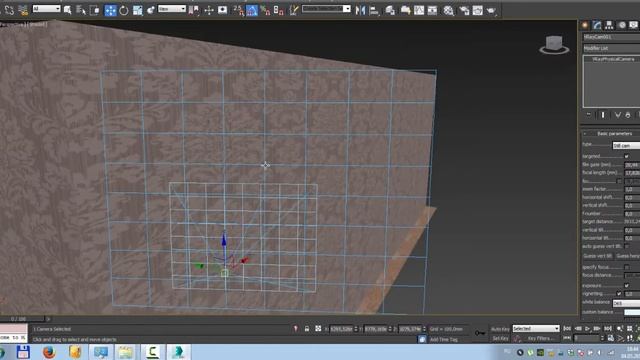Open the Rendered Frame Window icon
The image size is (640, 360).
click(478, 10)
